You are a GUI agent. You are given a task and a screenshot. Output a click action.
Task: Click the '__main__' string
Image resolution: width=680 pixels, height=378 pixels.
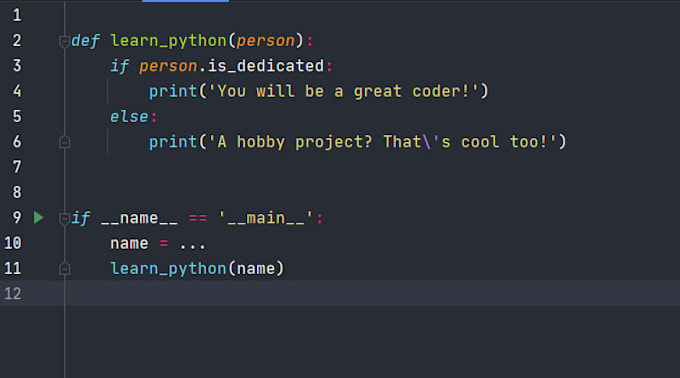coord(265,218)
